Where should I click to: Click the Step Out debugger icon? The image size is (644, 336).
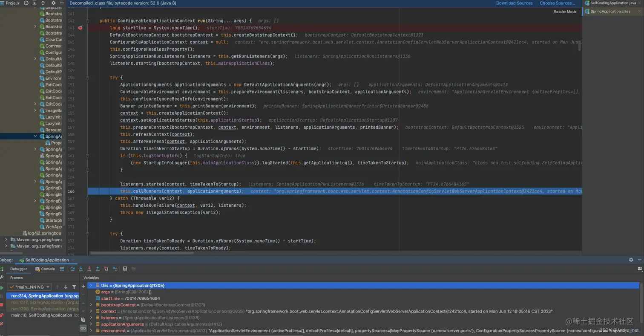98,269
